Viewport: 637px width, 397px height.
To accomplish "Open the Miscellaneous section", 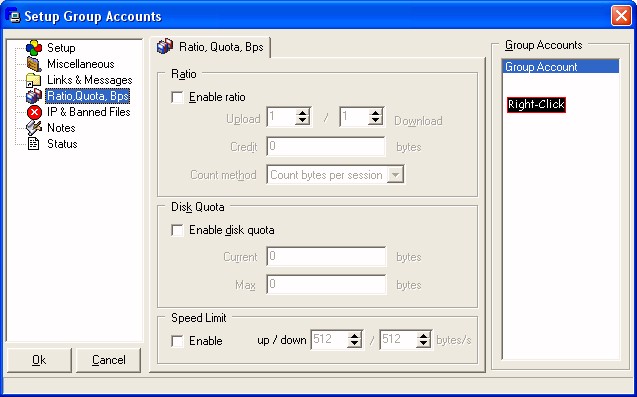I will 80,64.
